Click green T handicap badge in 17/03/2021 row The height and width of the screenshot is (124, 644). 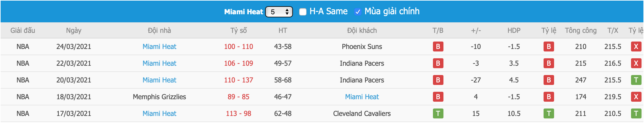point(549,113)
